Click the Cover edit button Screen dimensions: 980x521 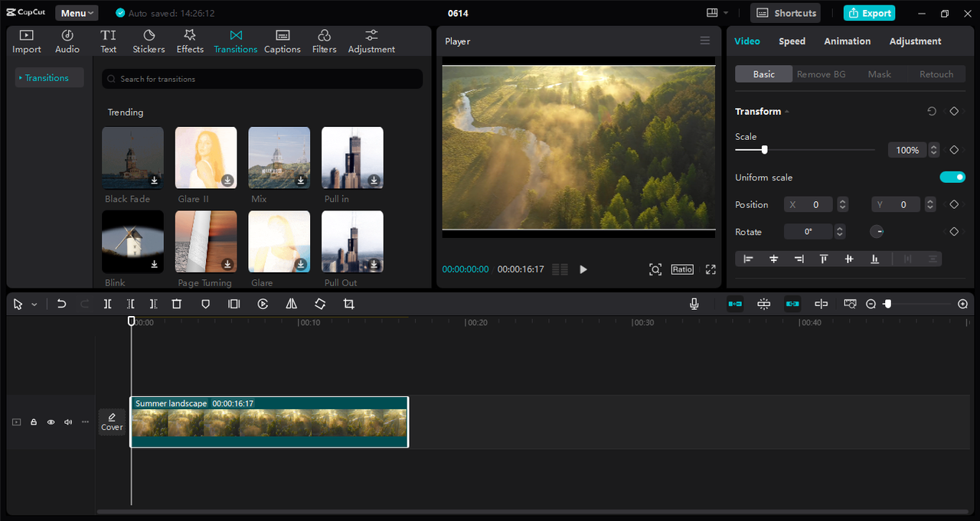(112, 422)
